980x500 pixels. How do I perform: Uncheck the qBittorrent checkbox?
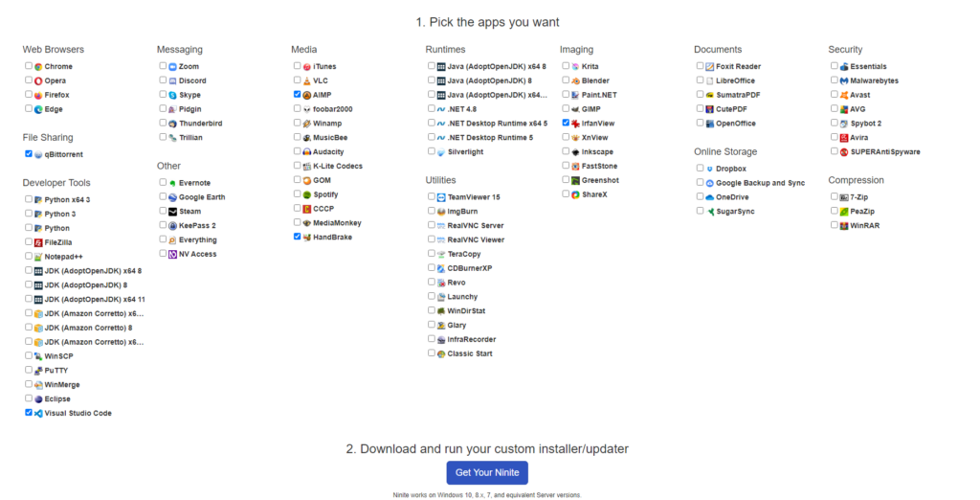(x=29, y=153)
